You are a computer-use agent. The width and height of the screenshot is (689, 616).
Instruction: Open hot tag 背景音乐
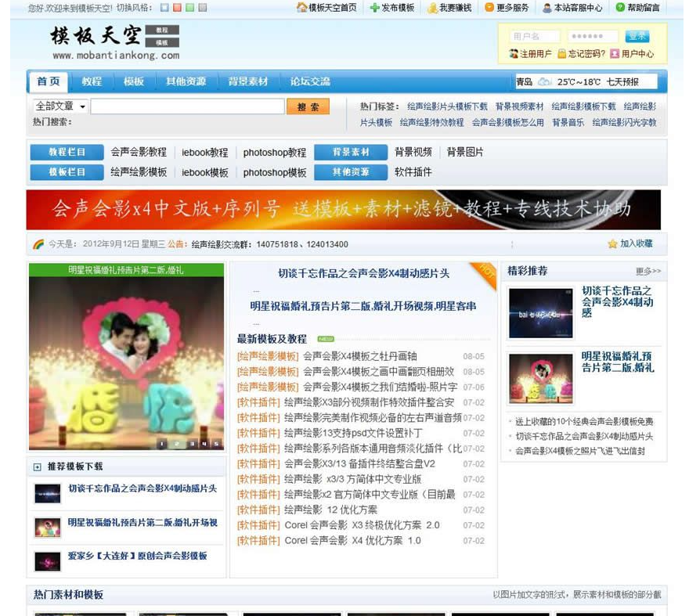[x=568, y=123]
